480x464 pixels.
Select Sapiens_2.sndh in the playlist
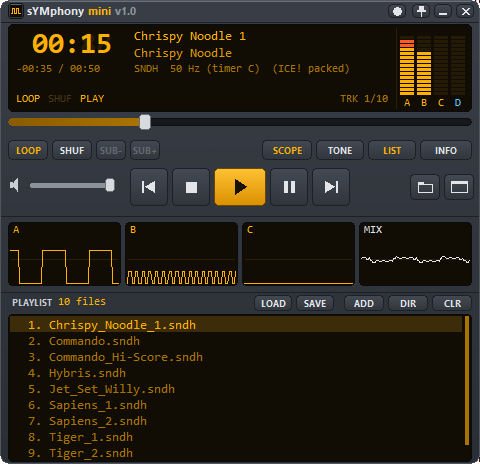(x=236, y=421)
